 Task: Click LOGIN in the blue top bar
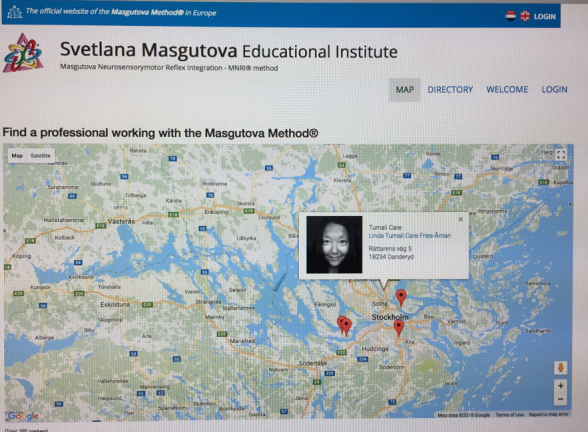pyautogui.click(x=544, y=16)
